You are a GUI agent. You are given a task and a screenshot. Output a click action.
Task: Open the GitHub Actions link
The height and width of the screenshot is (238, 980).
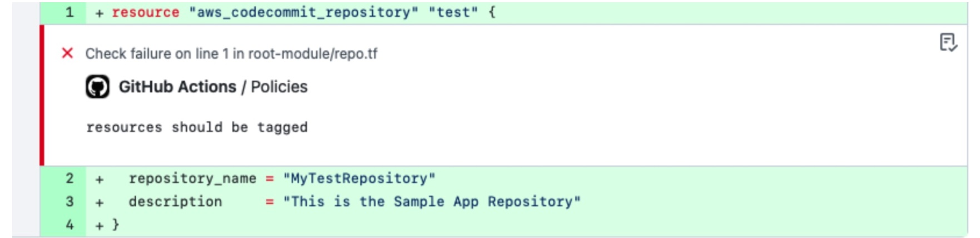tap(177, 87)
